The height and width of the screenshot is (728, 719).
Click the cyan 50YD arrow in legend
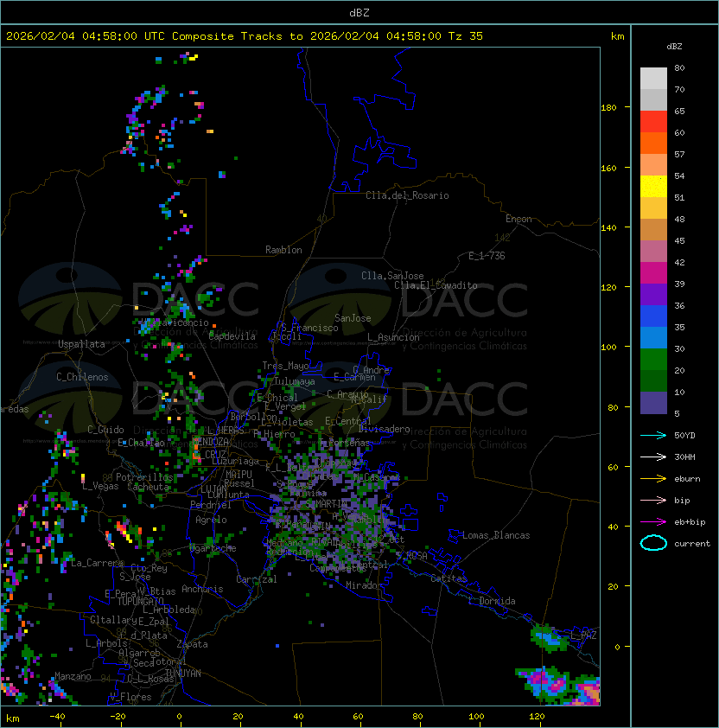click(653, 435)
